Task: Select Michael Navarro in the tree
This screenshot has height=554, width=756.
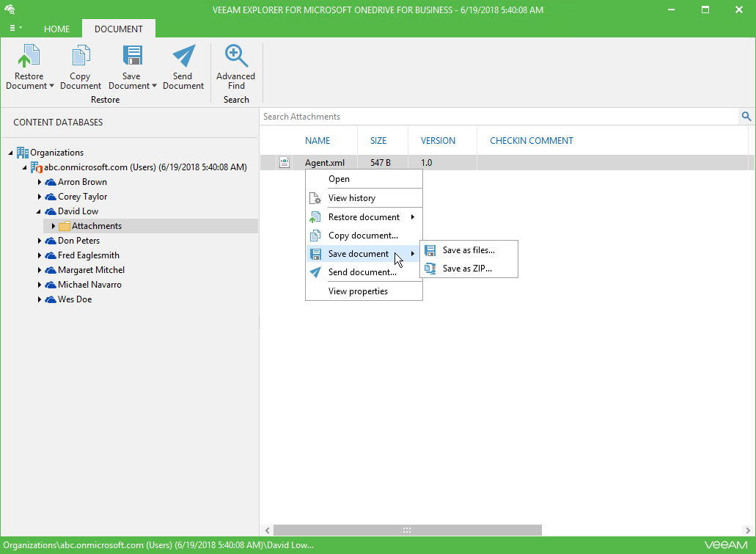Action: pyautogui.click(x=89, y=285)
